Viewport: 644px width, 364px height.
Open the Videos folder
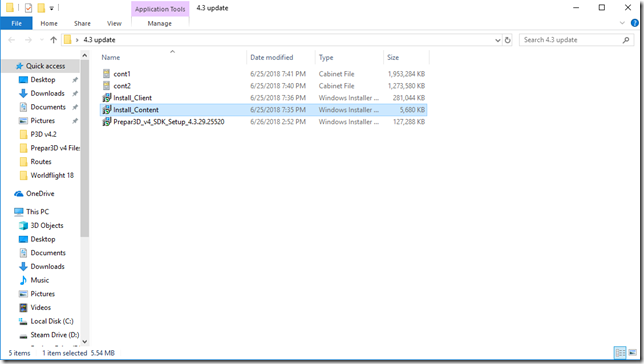[x=41, y=307]
